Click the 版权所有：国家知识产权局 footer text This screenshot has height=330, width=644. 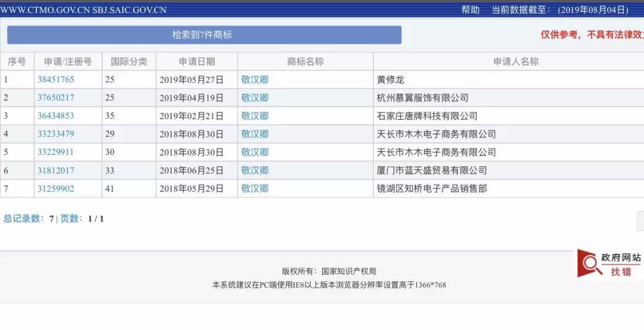[329, 271]
